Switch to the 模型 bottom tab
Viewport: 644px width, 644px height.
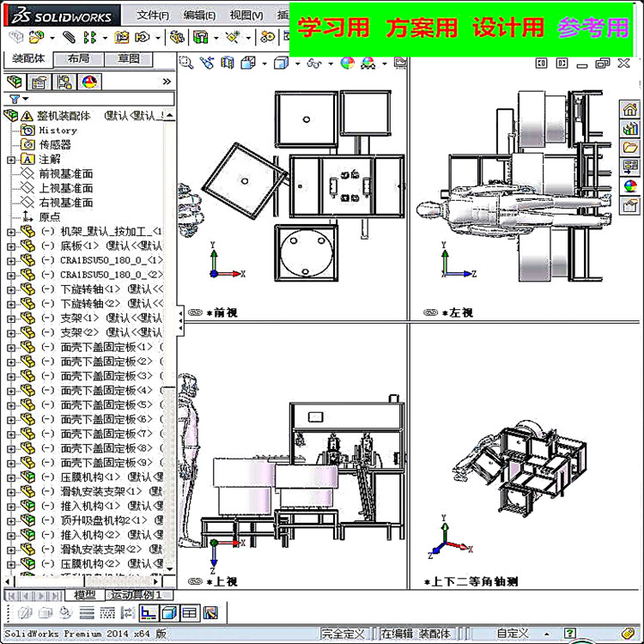point(85,594)
